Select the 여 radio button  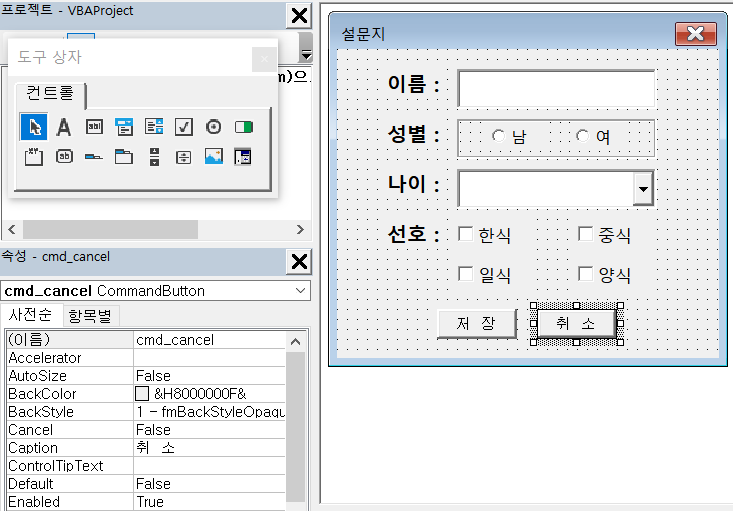pos(582,136)
